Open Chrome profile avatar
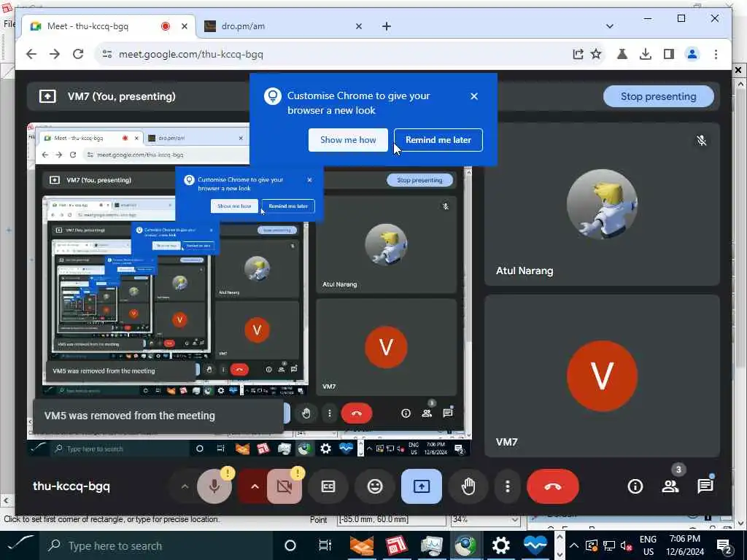Viewport: 747px width, 560px height. [x=692, y=54]
